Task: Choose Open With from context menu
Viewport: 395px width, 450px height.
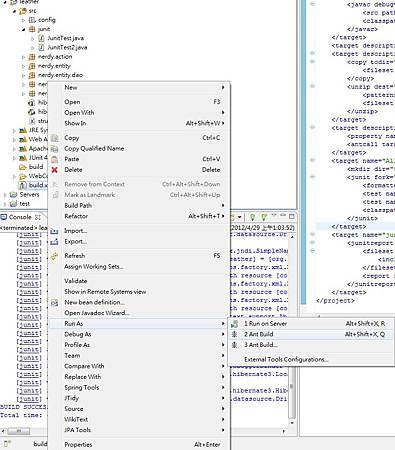Action: tap(139, 113)
